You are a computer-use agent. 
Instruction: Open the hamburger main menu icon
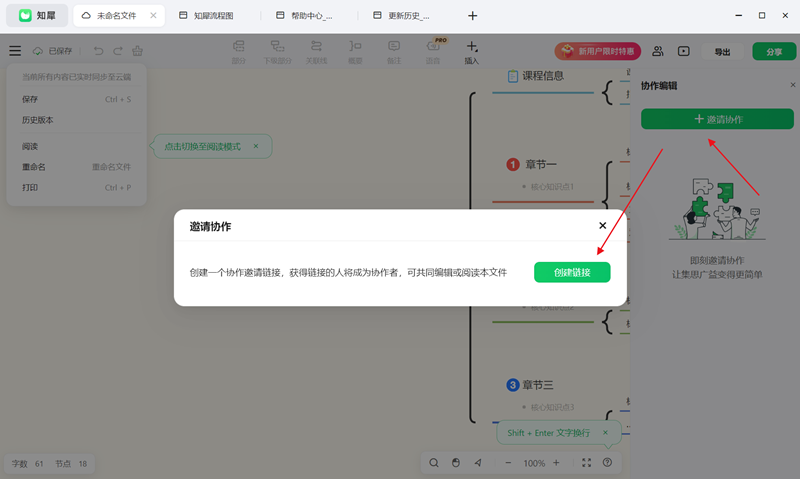[15, 51]
